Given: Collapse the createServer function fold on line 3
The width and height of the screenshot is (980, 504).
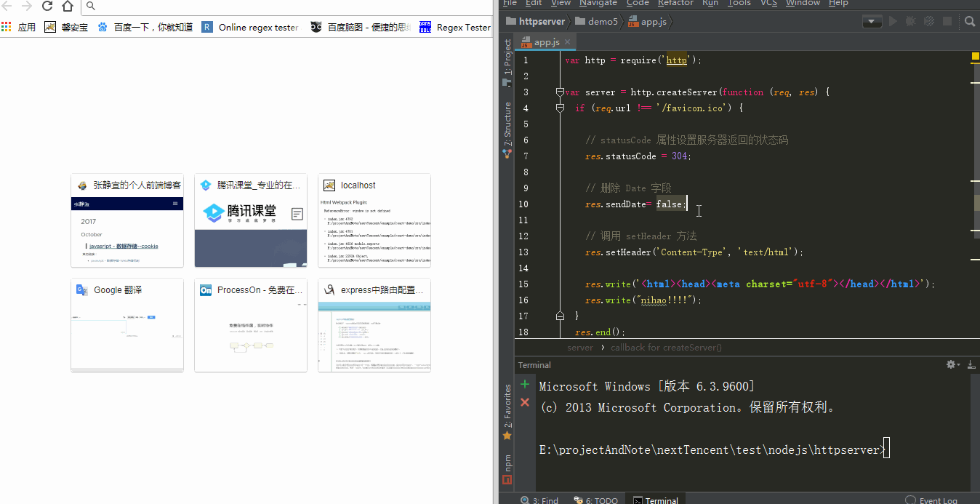Looking at the screenshot, I should [x=560, y=92].
